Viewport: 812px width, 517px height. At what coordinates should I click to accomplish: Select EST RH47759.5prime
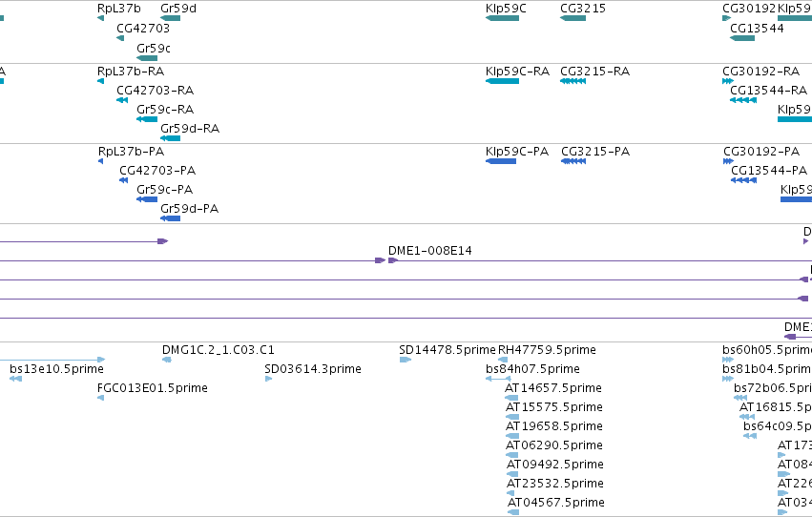click(x=503, y=360)
